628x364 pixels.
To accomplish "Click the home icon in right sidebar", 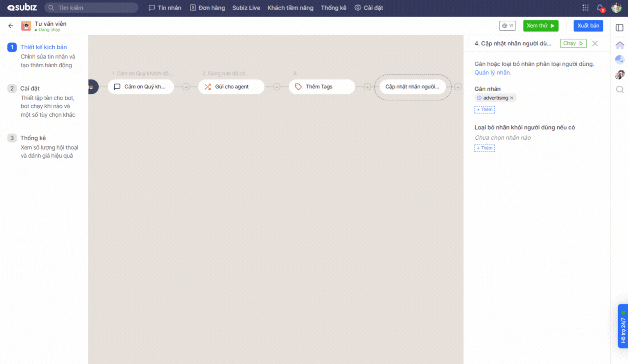I will tap(620, 45).
